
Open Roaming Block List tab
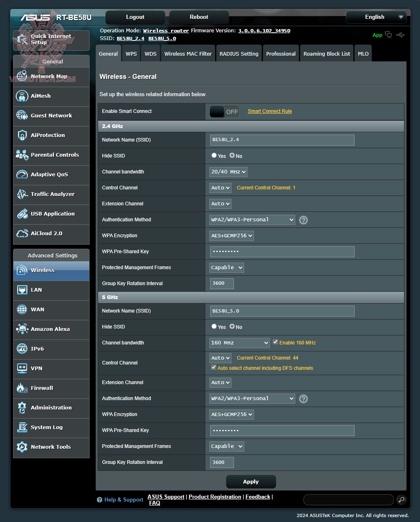[x=327, y=54]
